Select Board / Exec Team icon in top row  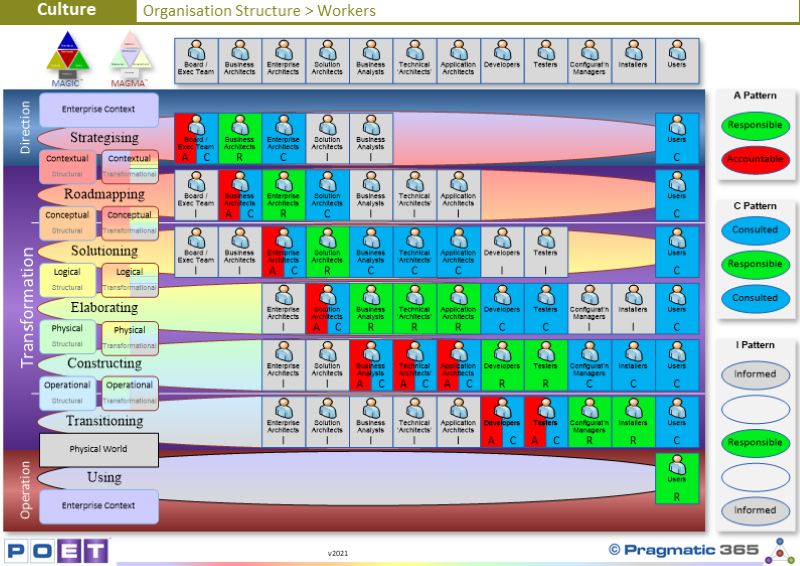coord(196,60)
